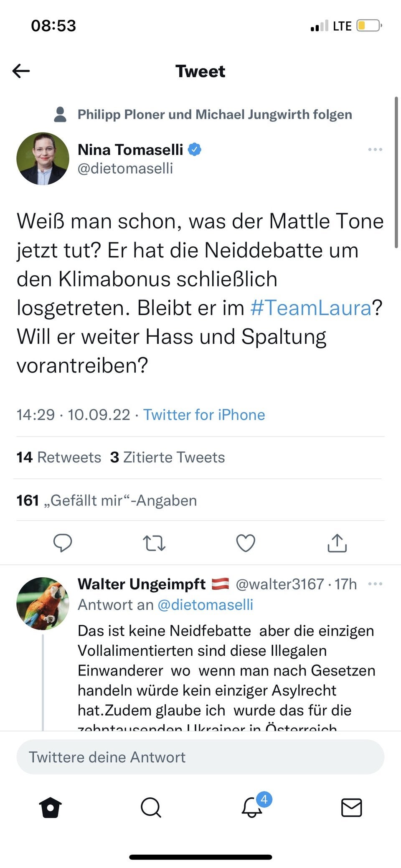Screen dimensions: 401x868
Task: Open the share tweet icon
Action: pos(337,543)
